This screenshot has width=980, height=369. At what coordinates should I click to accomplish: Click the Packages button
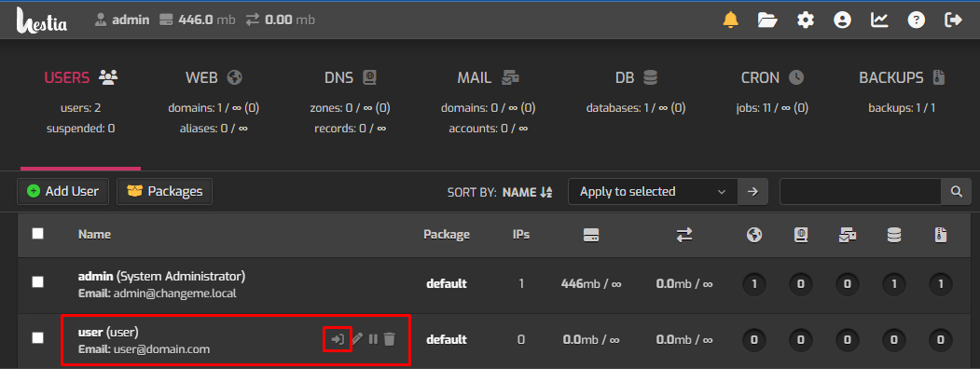[x=164, y=191]
